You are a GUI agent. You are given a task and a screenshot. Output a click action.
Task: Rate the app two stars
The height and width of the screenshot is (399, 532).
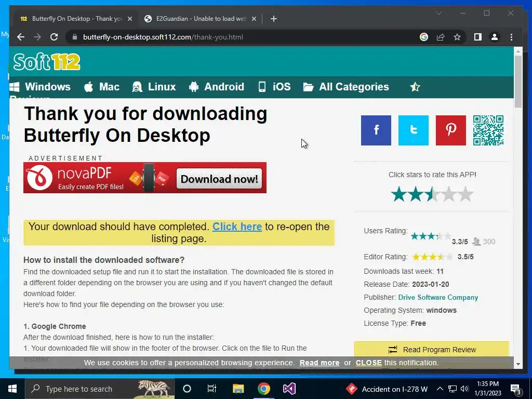416,194
